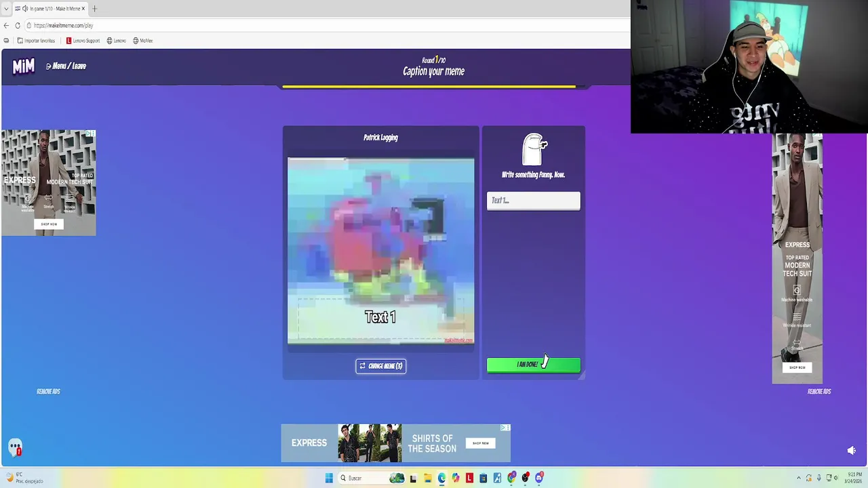868x488 pixels.
Task: Open Microsoft Edge from the taskbar
Action: click(x=441, y=479)
